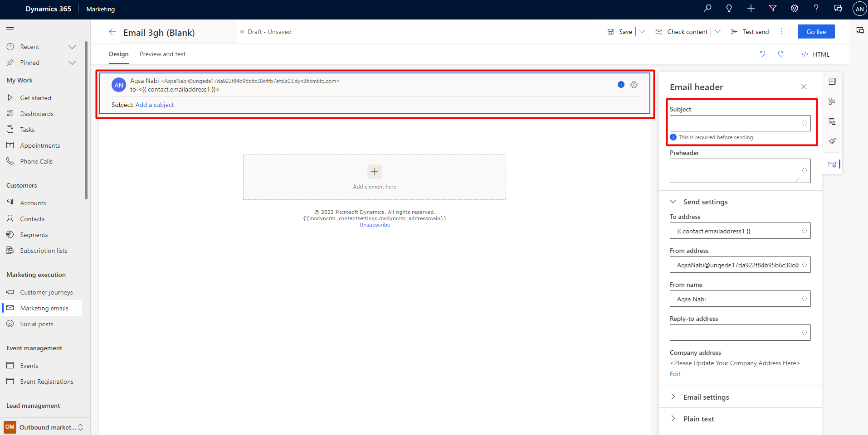Click the plus quick-create icon in top bar
Screen dimensions: 868x435
pyautogui.click(x=751, y=8)
